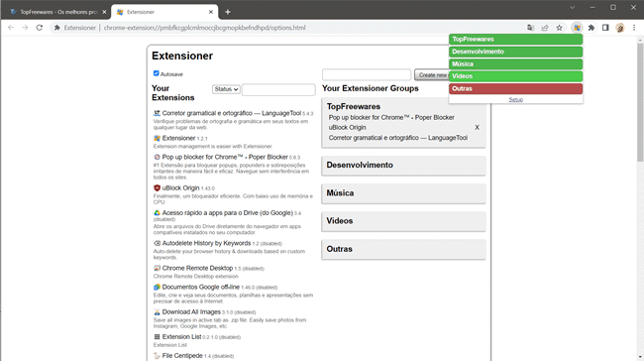
Task: Toggle the TopFreewares group in the popup
Action: pyautogui.click(x=515, y=39)
